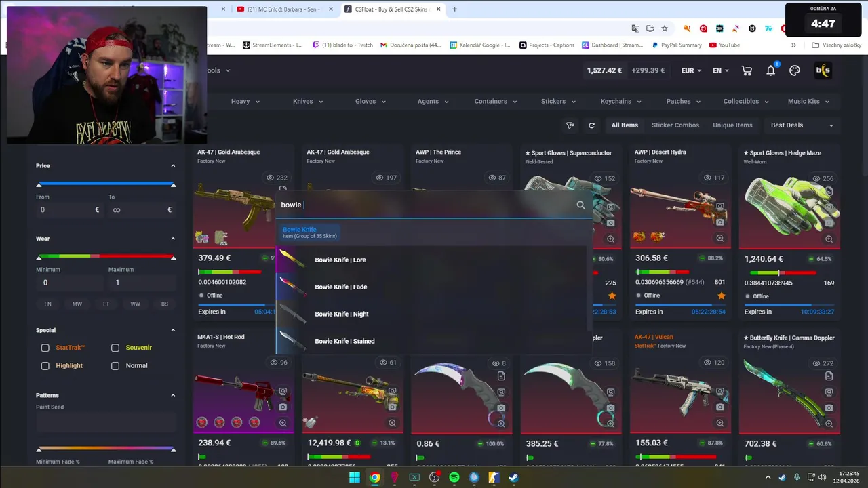Choose the Bowie Knife item group suggestion

[311, 232]
